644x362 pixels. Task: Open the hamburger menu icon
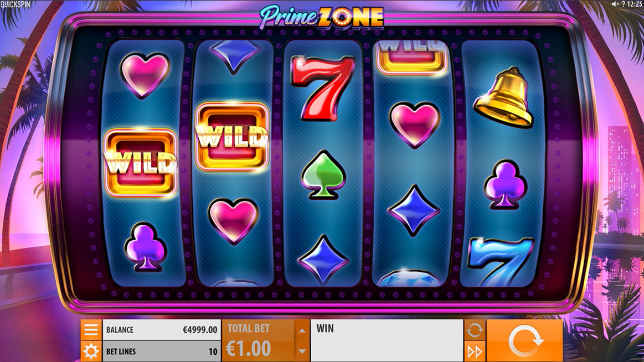(91, 329)
